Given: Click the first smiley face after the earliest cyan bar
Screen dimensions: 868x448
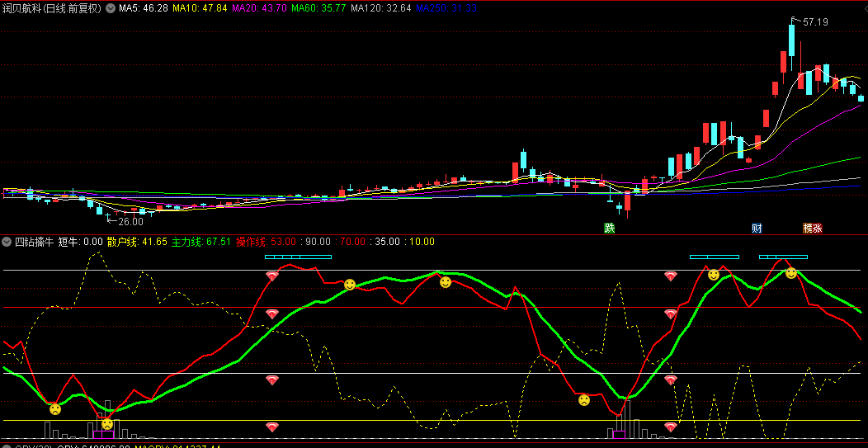Looking at the screenshot, I should pyautogui.click(x=350, y=285).
